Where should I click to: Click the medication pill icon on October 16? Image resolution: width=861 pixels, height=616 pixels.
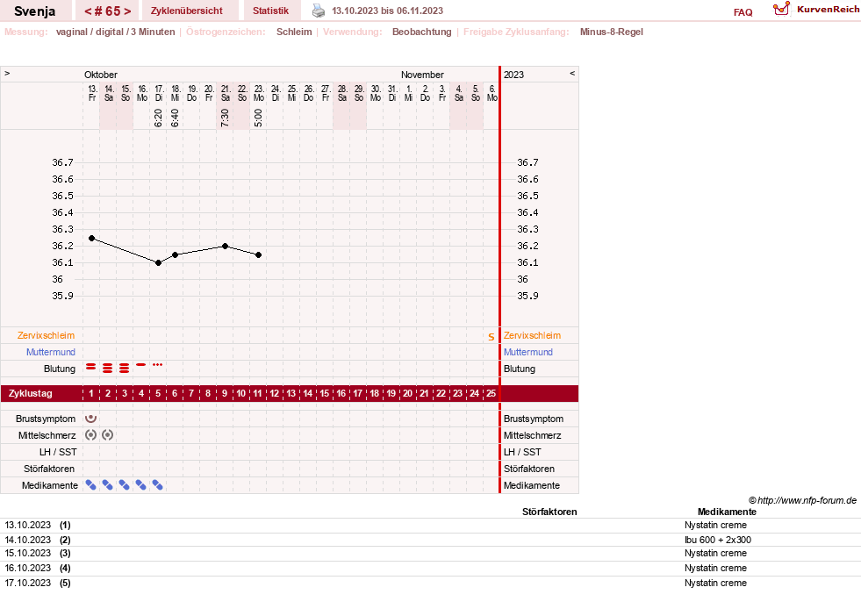pos(141,484)
